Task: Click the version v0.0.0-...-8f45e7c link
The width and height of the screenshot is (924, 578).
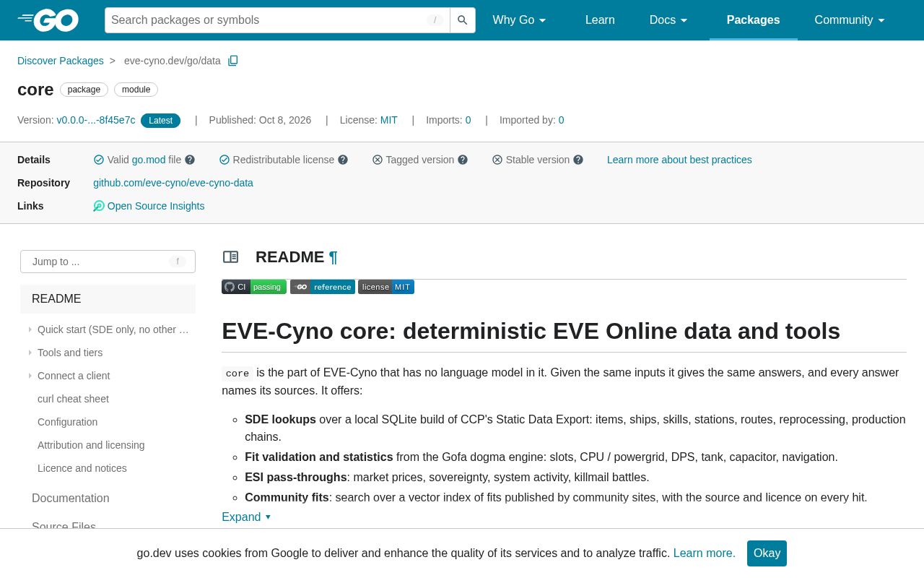Action: click(x=96, y=120)
